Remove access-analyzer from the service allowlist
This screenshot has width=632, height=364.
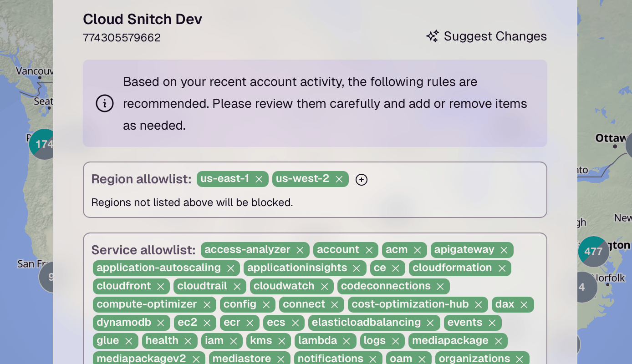(300, 250)
